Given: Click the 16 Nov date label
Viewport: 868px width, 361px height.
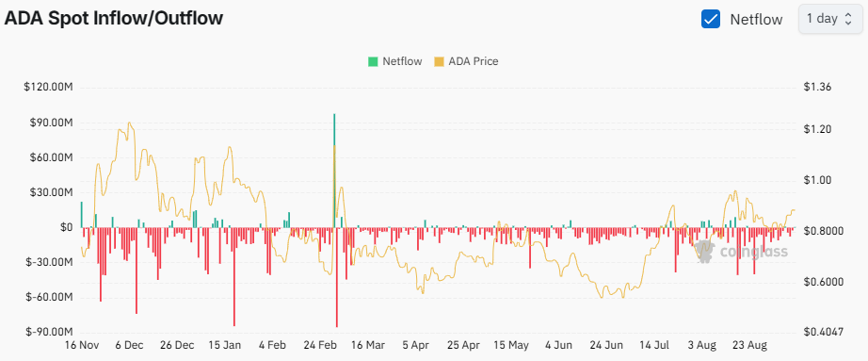Looking at the screenshot, I should tap(81, 346).
